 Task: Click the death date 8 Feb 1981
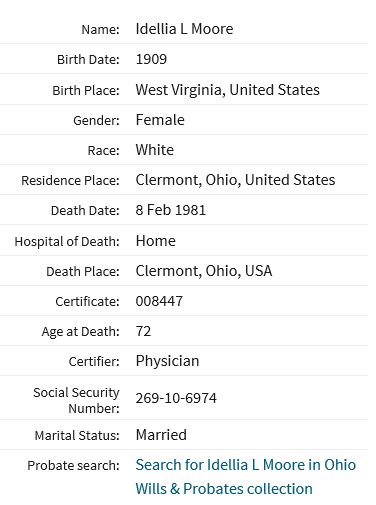(171, 210)
